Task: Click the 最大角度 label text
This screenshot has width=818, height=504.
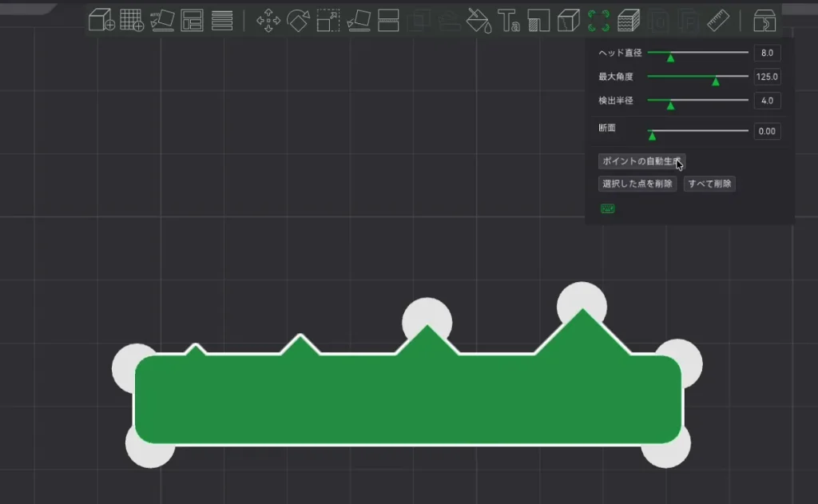Action: click(616, 77)
